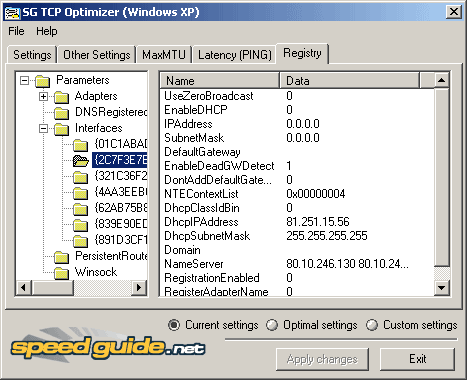The image size is (467, 380).
Task: Close the SG TCP Optimizer window
Action: [x=454, y=12]
